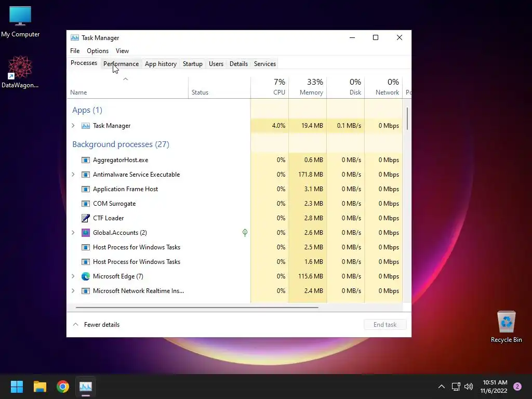Click the Application Frame Host icon
Viewport: 532px width, 399px height.
click(x=86, y=189)
